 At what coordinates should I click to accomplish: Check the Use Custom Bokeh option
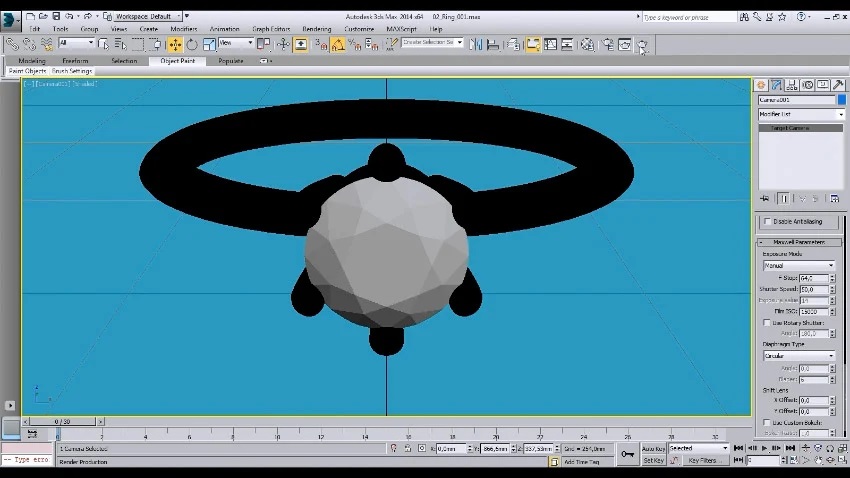[767, 425]
